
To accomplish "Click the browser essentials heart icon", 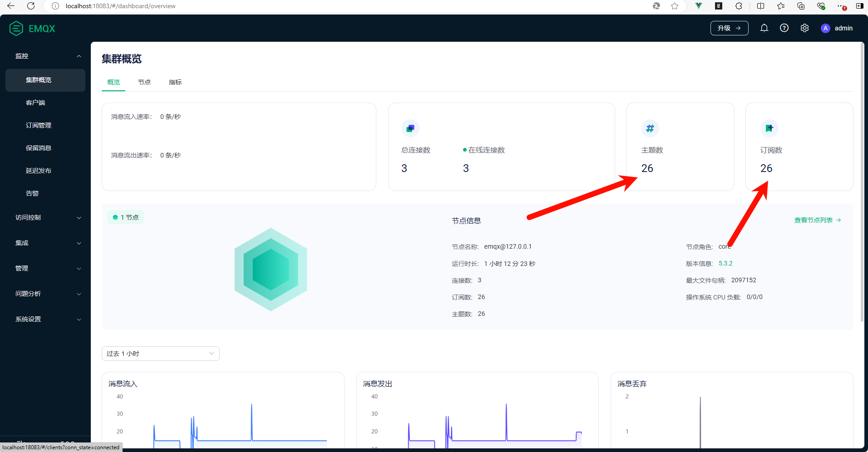I will tap(821, 6).
